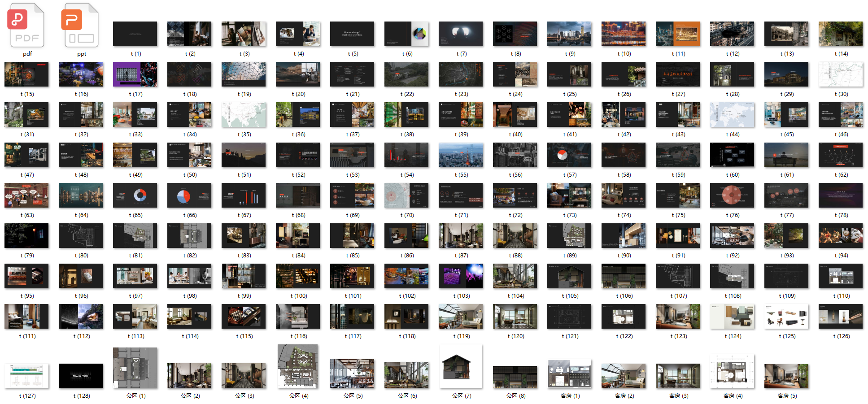This screenshot has width=868, height=404.
Task: Click the t (66) pie chart thumbnail
Action: coord(189,195)
